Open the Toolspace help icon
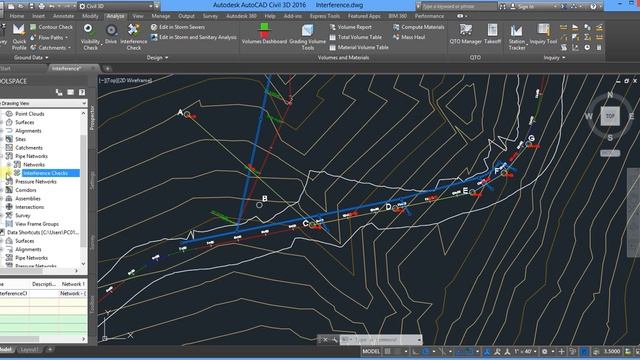Screen dimensions: 640x360 [x=82, y=93]
